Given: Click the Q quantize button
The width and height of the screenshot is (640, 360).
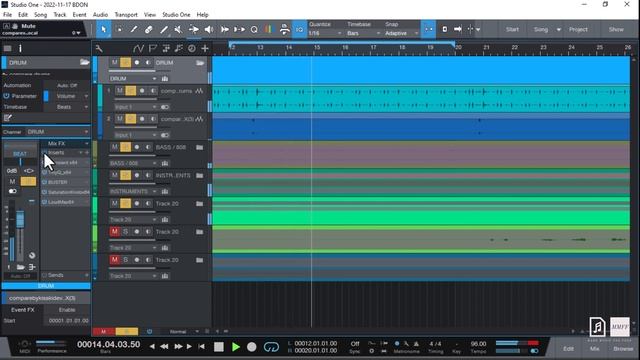Looking at the screenshot, I should tap(254, 29).
